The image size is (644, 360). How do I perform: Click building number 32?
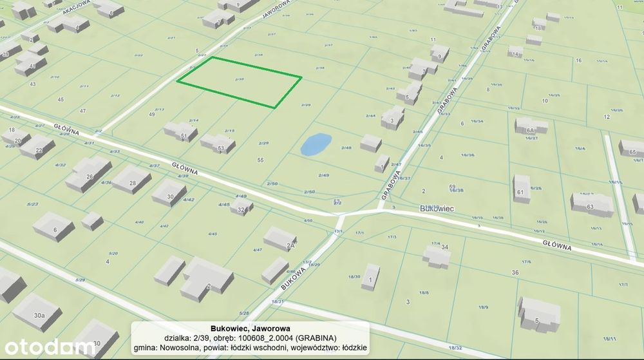click(x=241, y=207)
